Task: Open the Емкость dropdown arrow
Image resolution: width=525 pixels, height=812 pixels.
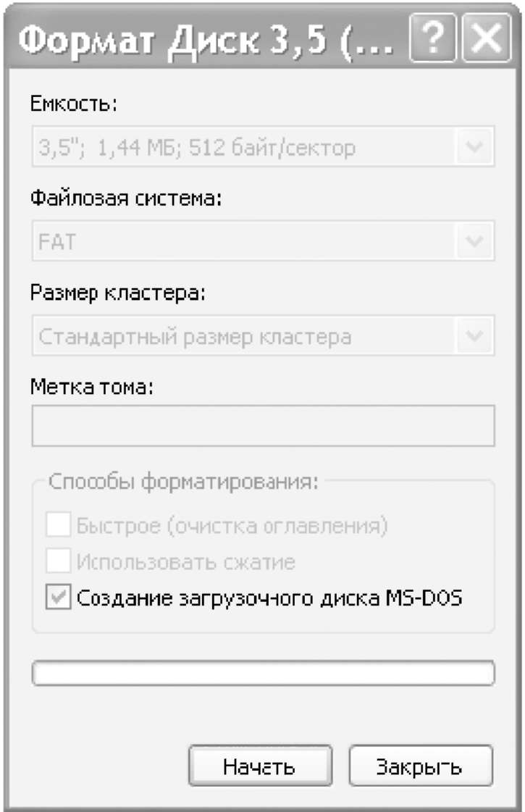Action: coord(475,149)
